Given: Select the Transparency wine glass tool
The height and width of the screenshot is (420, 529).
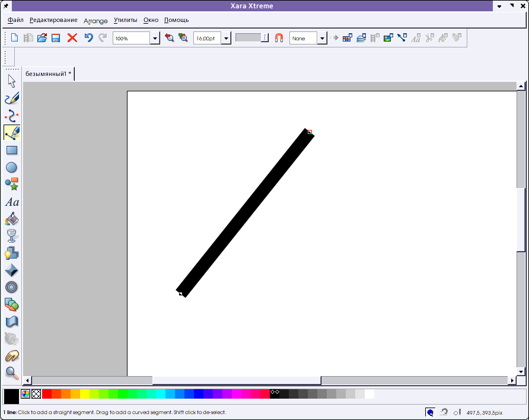Looking at the screenshot, I should (12, 236).
